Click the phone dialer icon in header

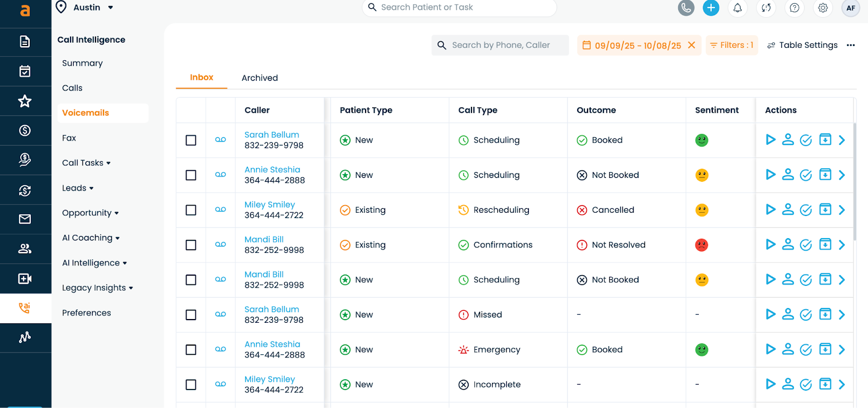coord(686,8)
